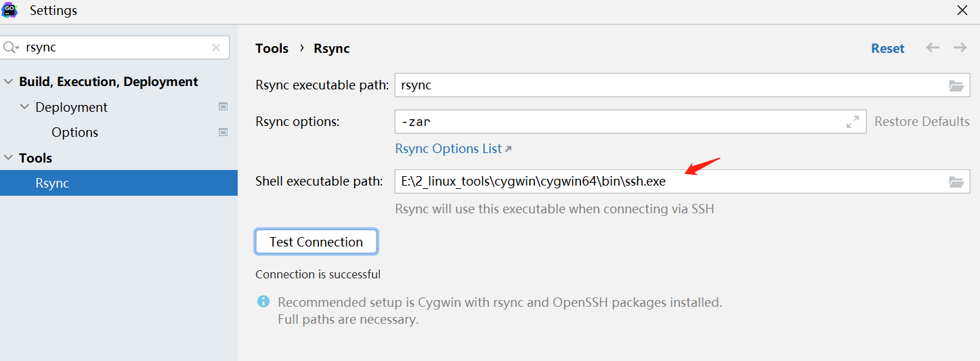Viewport: 980px width, 361px height.
Task: Click the Settings window title text
Action: pyautogui.click(x=54, y=11)
